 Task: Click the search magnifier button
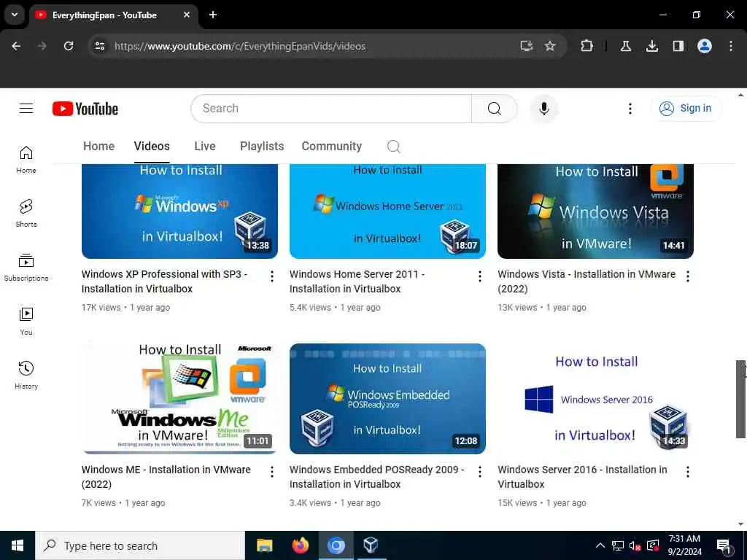coord(494,109)
